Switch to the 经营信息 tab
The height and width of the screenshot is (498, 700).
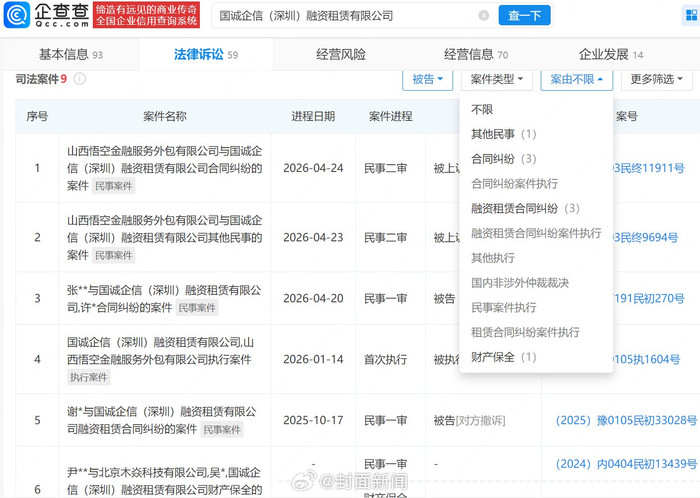(476, 55)
